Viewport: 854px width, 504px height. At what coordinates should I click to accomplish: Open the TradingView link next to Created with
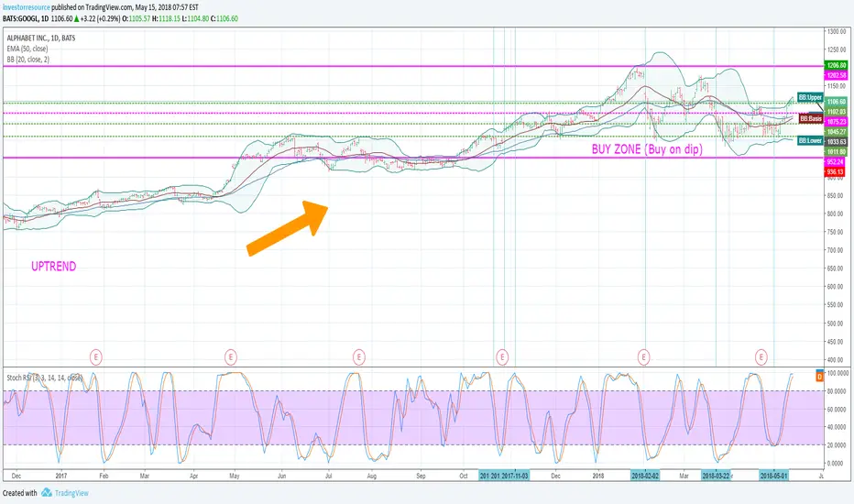click(x=71, y=493)
